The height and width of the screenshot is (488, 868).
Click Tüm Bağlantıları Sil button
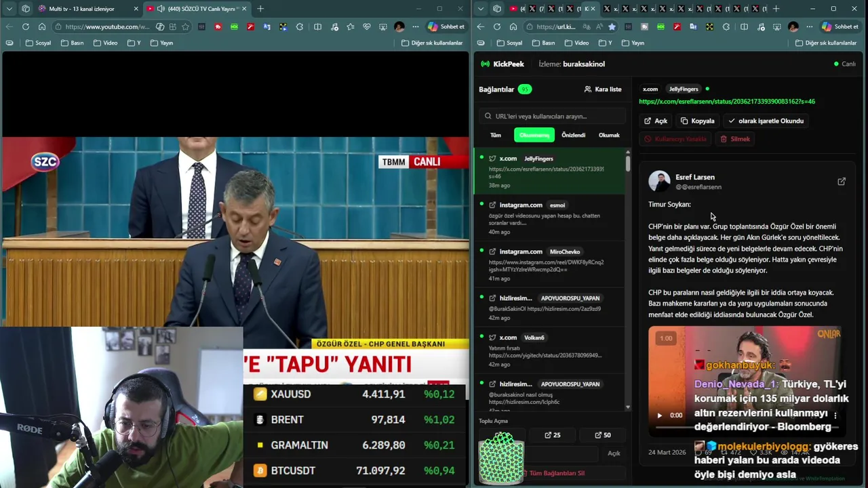(x=553, y=473)
